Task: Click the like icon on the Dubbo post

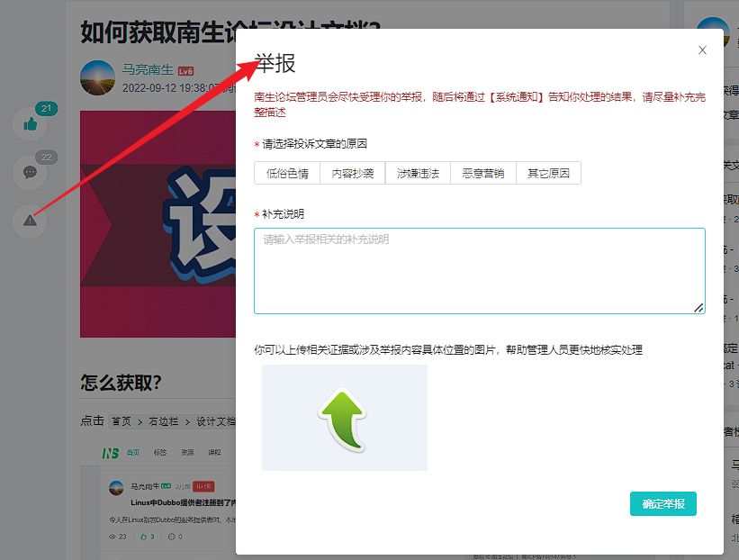Action: pyautogui.click(x=146, y=536)
